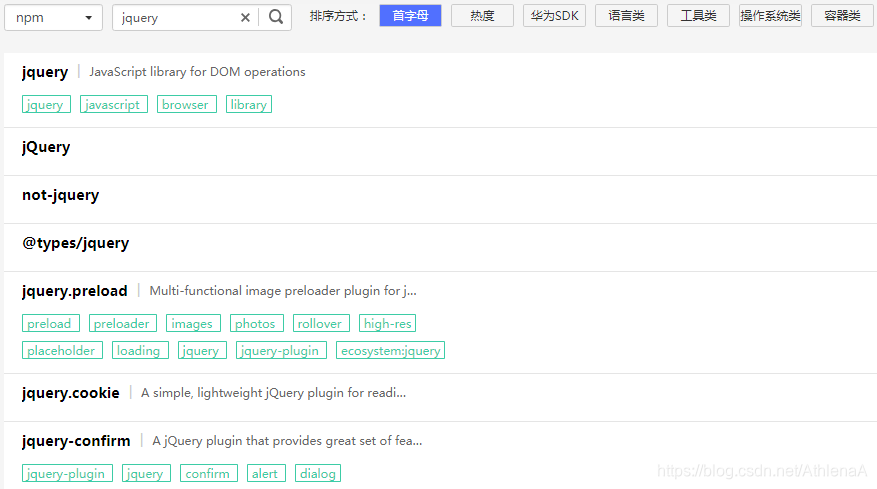Filter by 华为SDK category
The width and height of the screenshot is (877, 489).
tap(554, 16)
